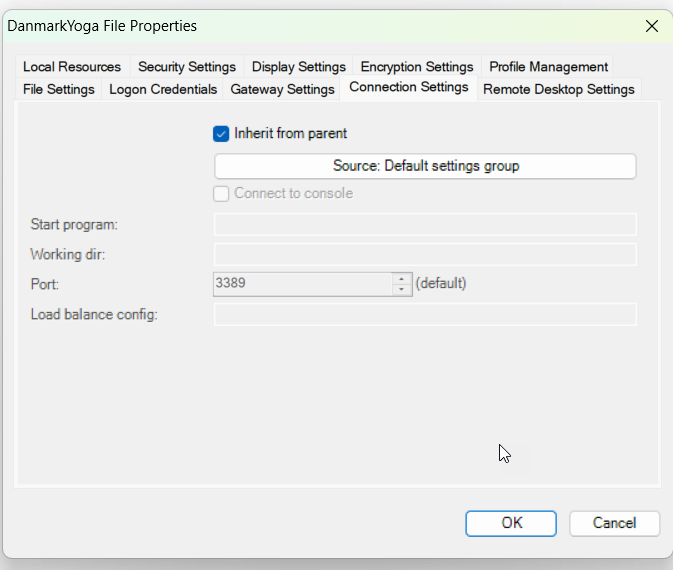Open the Profile Management tab
Screen dimensions: 673x570
[x=548, y=67]
